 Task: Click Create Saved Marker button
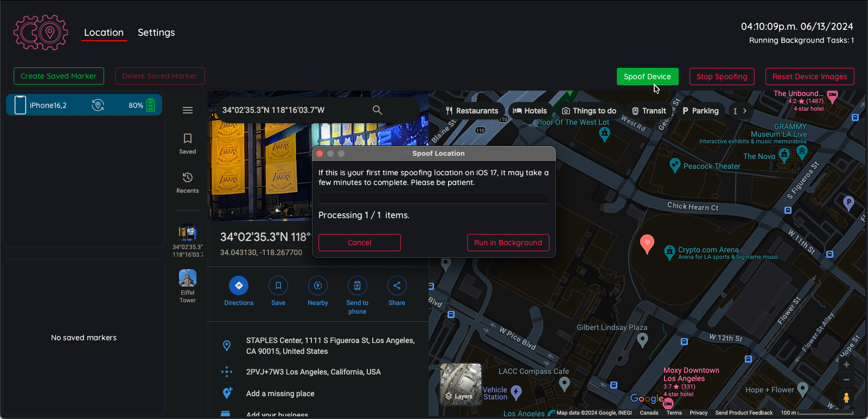(59, 76)
